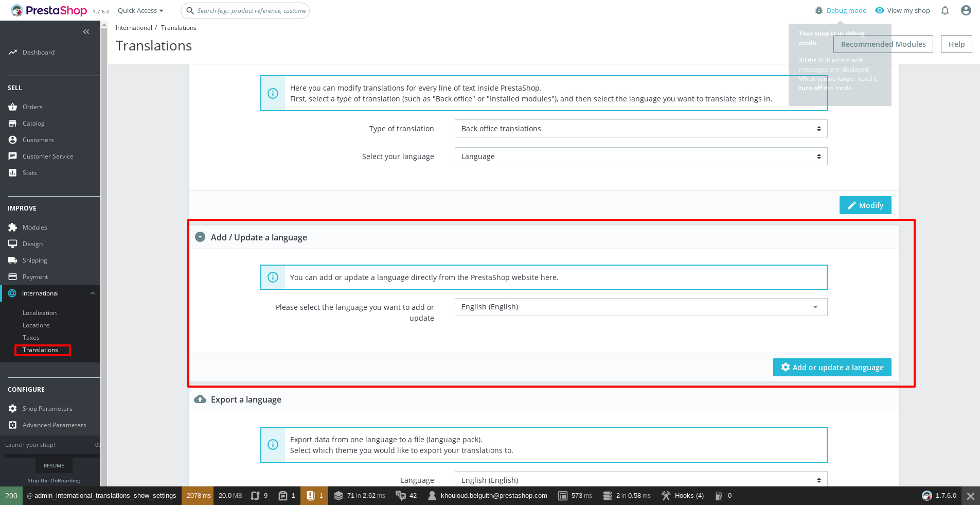Click the Add or update a language button
The width and height of the screenshot is (980, 505).
[832, 367]
